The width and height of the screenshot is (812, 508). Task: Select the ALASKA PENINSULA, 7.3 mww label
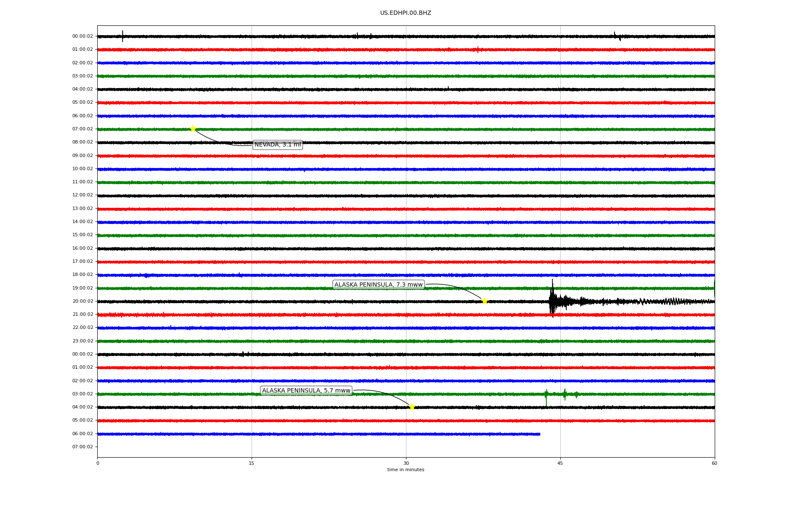(x=379, y=285)
